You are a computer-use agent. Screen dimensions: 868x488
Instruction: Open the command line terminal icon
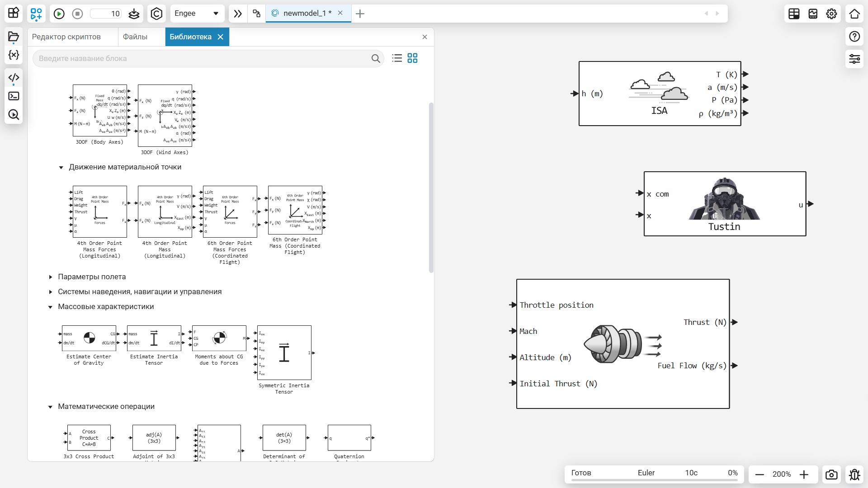click(x=14, y=96)
